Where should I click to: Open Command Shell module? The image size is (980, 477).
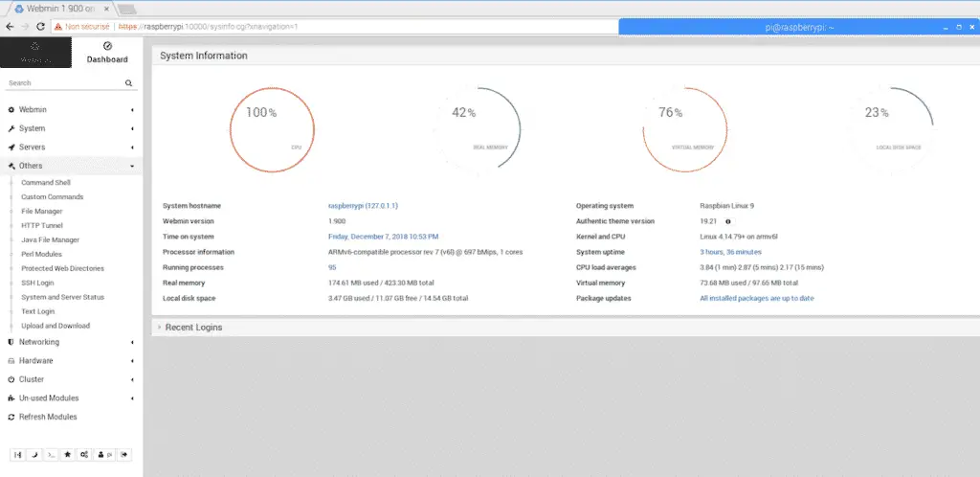click(46, 183)
